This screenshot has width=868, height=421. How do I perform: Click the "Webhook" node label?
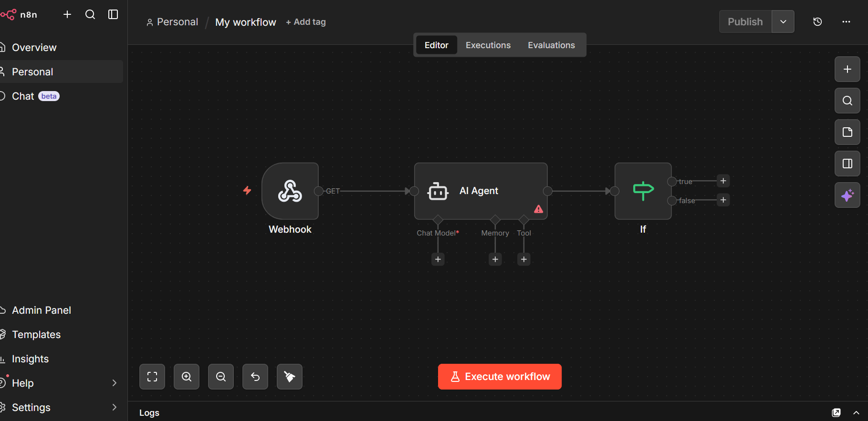(290, 229)
